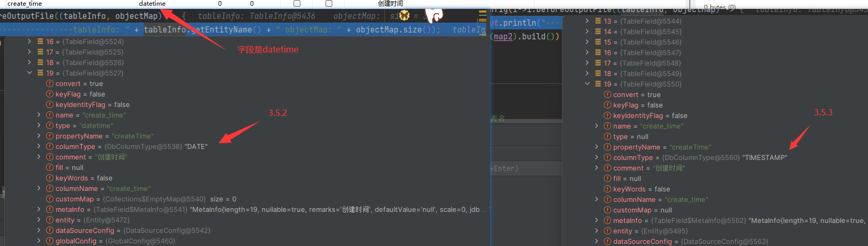
Task: Click list icon of element 16 TableField@5547
Action: pyautogui.click(x=598, y=52)
